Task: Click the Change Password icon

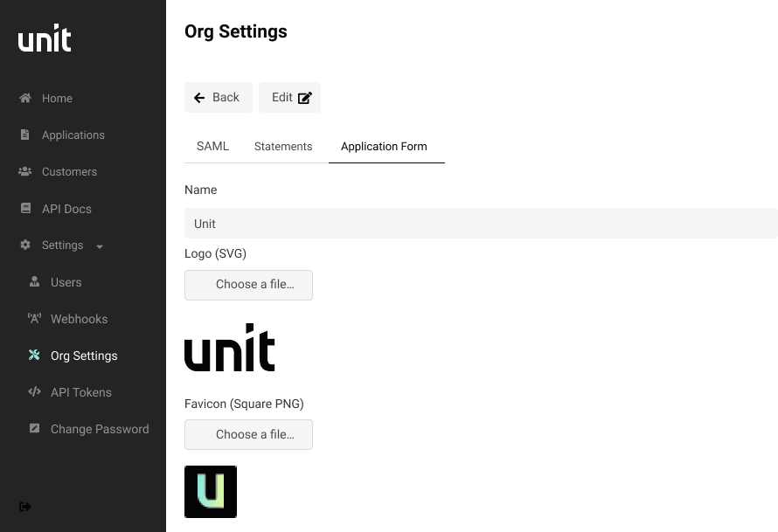Action: [x=36, y=428]
